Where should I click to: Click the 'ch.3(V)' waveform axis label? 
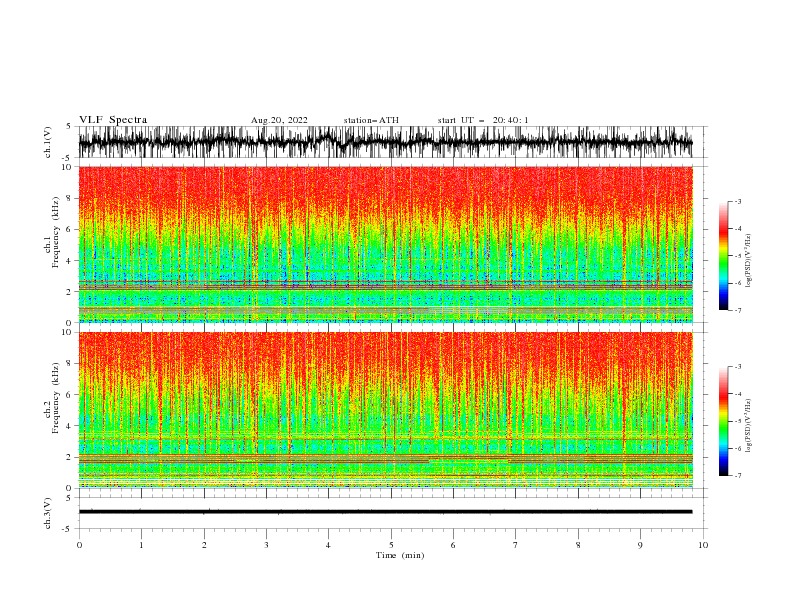pos(48,513)
